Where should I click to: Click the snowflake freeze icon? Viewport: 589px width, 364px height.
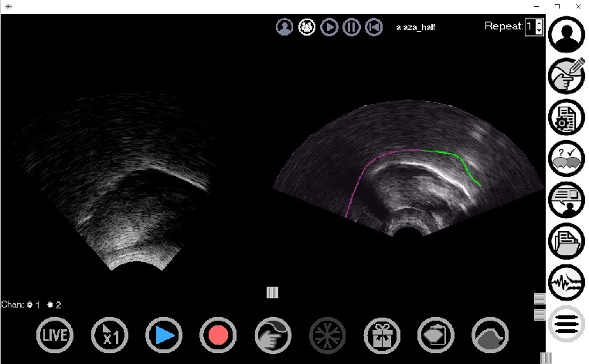[327, 335]
